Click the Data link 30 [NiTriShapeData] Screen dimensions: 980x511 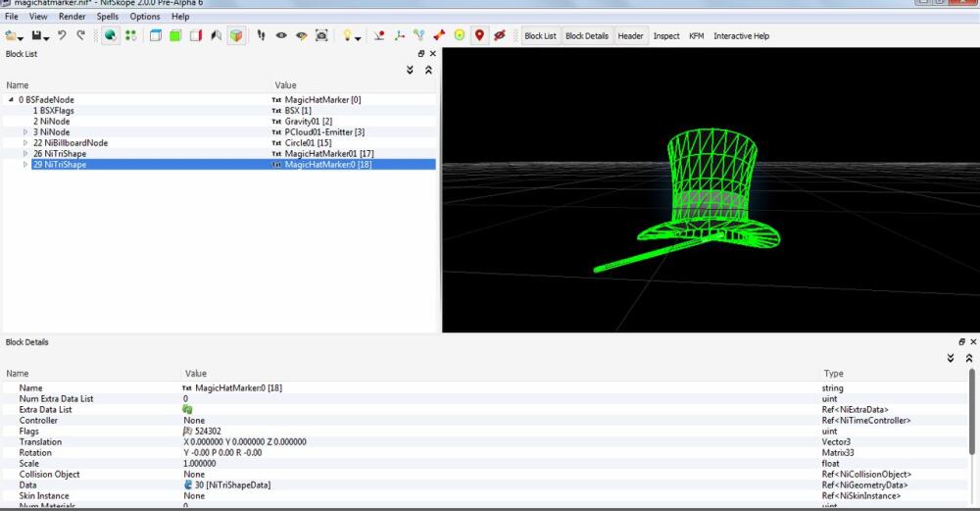tap(232, 485)
